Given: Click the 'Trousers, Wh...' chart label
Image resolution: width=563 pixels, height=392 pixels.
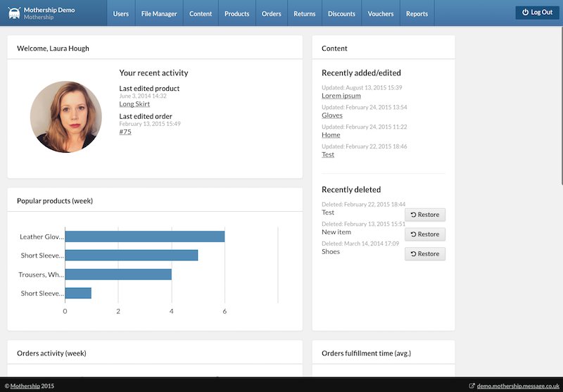Looking at the screenshot, I should click(42, 274).
